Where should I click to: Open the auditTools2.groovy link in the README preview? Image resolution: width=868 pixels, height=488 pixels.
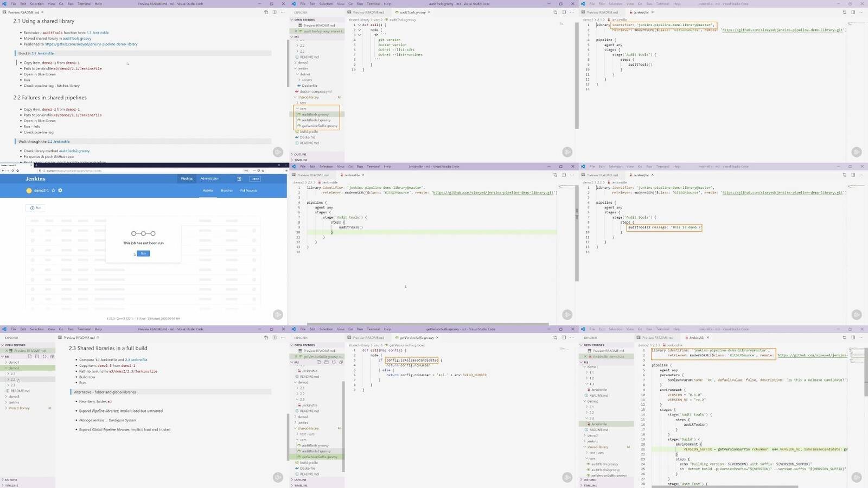point(74,151)
